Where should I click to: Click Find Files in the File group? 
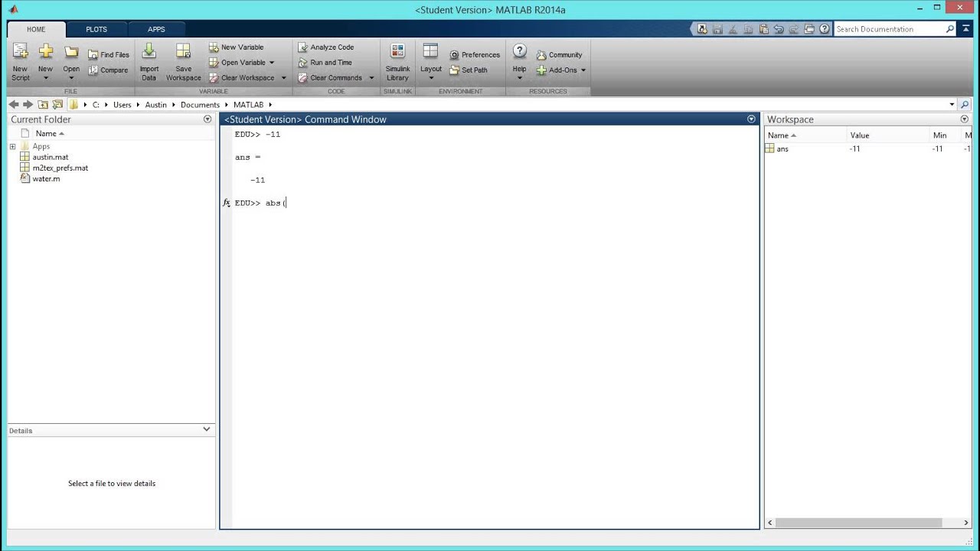pos(109,55)
